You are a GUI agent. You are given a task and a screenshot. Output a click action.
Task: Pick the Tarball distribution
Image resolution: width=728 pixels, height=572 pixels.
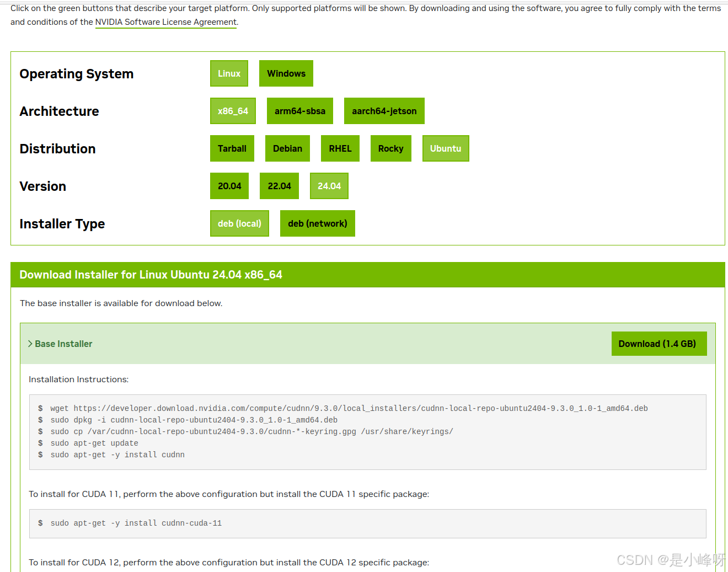coord(232,148)
